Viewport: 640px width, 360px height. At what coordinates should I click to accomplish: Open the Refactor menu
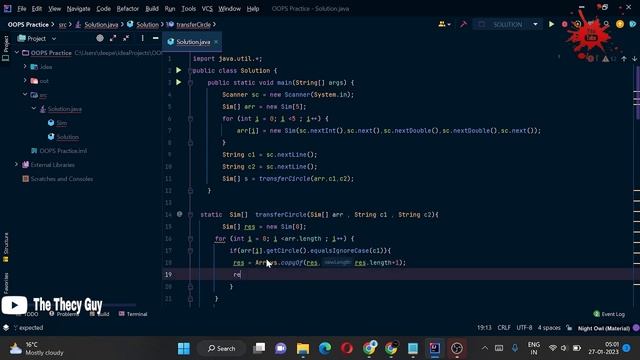point(128,9)
